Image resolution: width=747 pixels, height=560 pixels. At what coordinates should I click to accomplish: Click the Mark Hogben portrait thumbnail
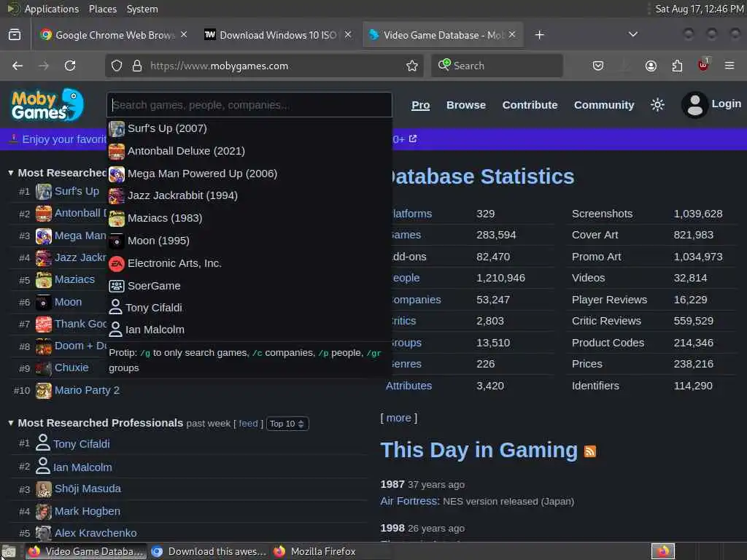coord(43,511)
